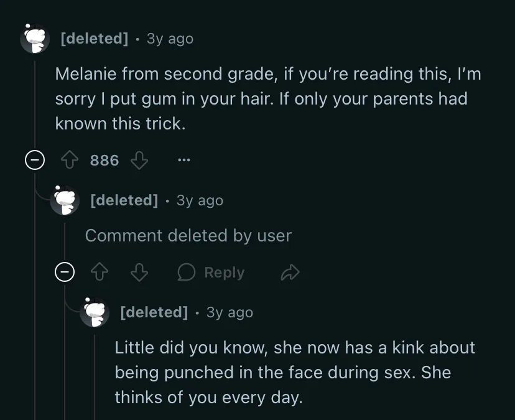Downvote the 'Comment deleted by user' reply
Viewport: 515px width, 420px height.
[x=139, y=272]
